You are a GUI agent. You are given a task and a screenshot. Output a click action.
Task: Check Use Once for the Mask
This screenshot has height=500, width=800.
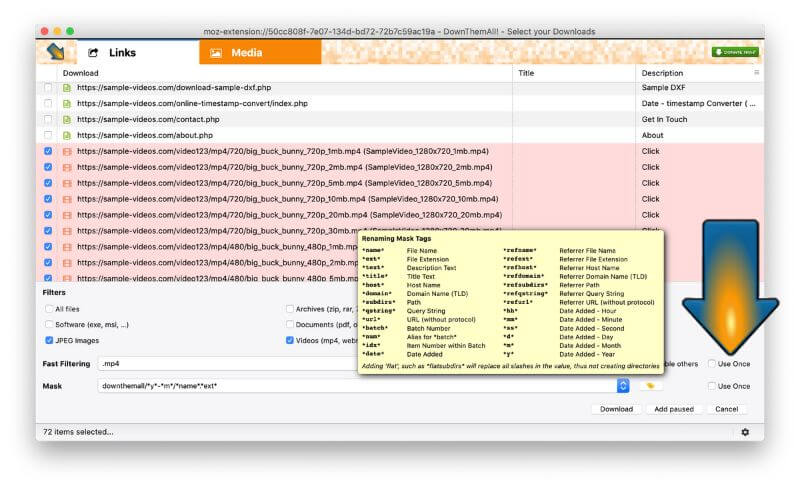pyautogui.click(x=712, y=386)
